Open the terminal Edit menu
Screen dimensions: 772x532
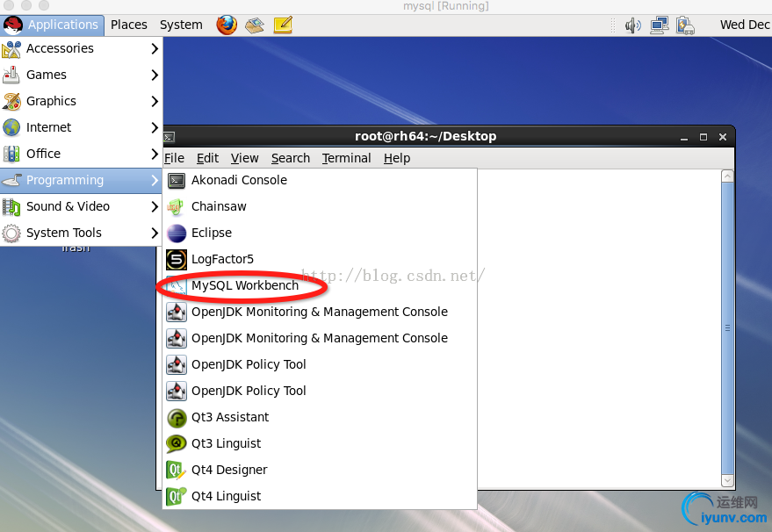(x=207, y=158)
